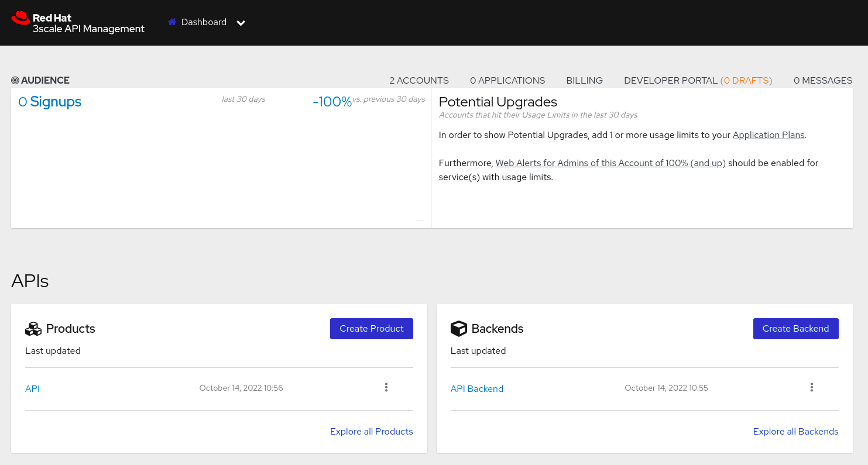868x465 pixels.
Task: Click the 3scale API Management title
Action: pos(88,29)
